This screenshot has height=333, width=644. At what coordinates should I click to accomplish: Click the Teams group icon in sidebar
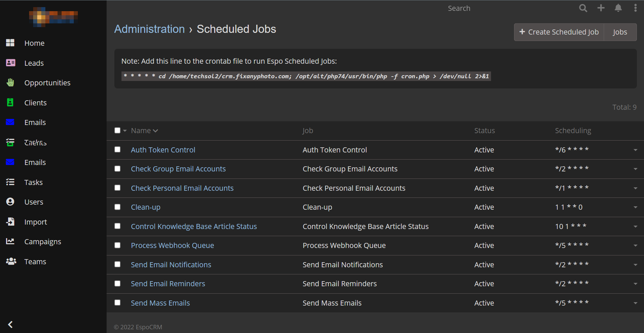(11, 262)
